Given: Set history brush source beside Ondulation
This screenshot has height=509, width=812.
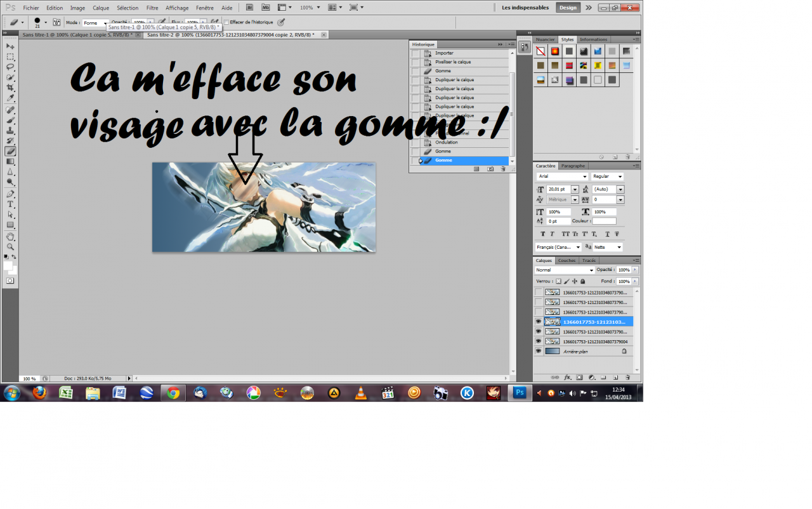Looking at the screenshot, I should (416, 142).
